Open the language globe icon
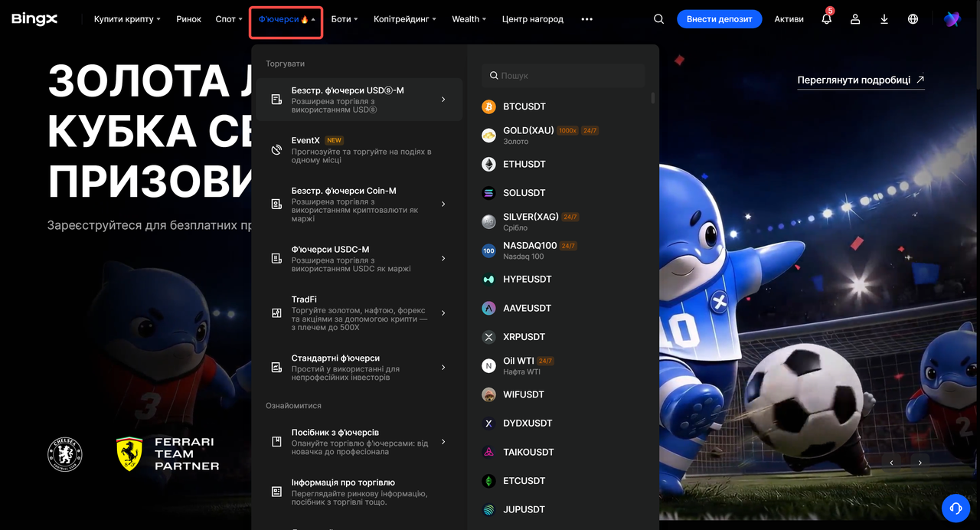The image size is (980, 530). [x=913, y=19]
